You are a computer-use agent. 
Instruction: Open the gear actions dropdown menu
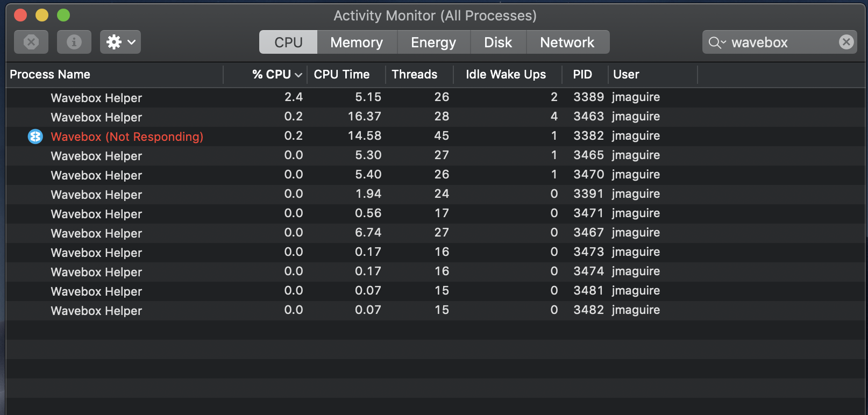[120, 42]
